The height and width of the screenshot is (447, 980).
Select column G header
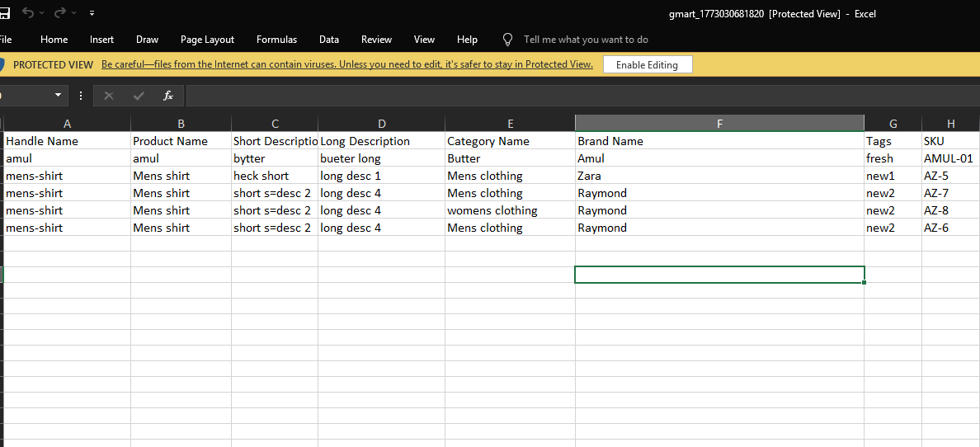point(893,124)
